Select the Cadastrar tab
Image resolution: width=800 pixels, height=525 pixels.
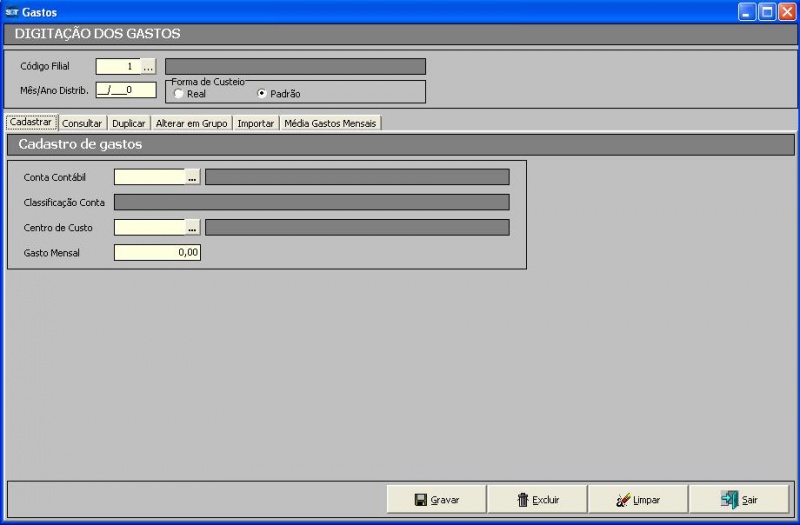point(30,122)
